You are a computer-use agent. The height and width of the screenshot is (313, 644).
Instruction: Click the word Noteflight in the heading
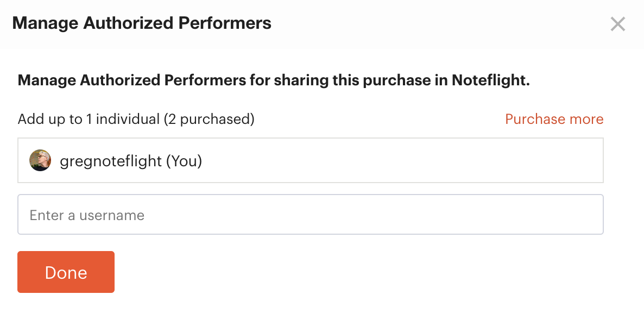pos(491,80)
